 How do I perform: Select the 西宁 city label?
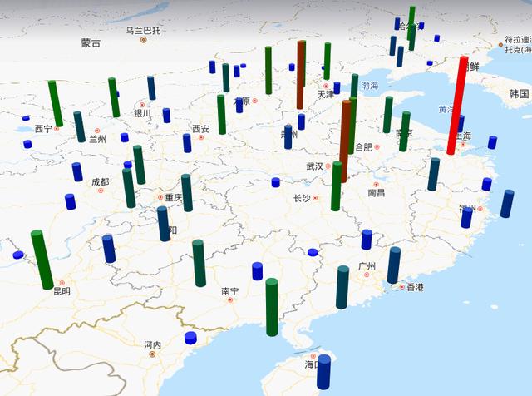pos(43,129)
